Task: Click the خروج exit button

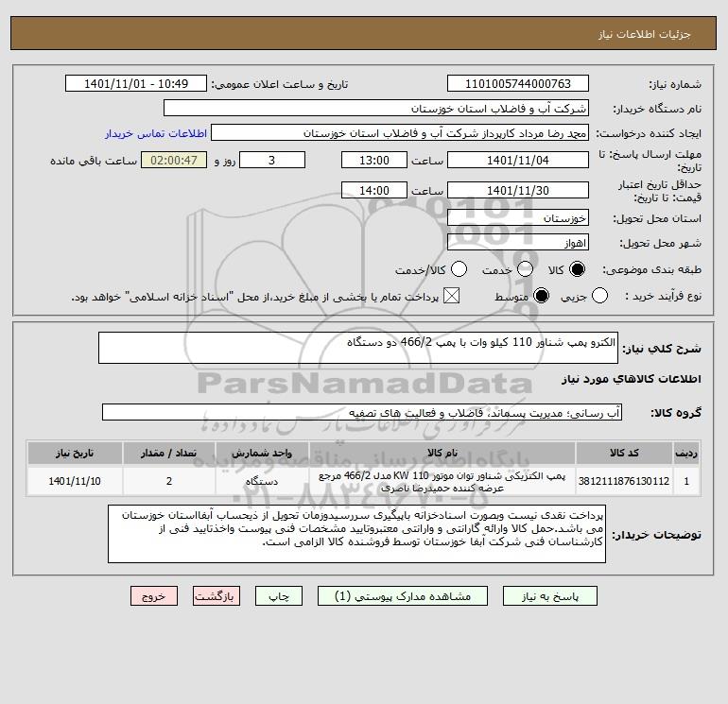Action: tap(154, 596)
